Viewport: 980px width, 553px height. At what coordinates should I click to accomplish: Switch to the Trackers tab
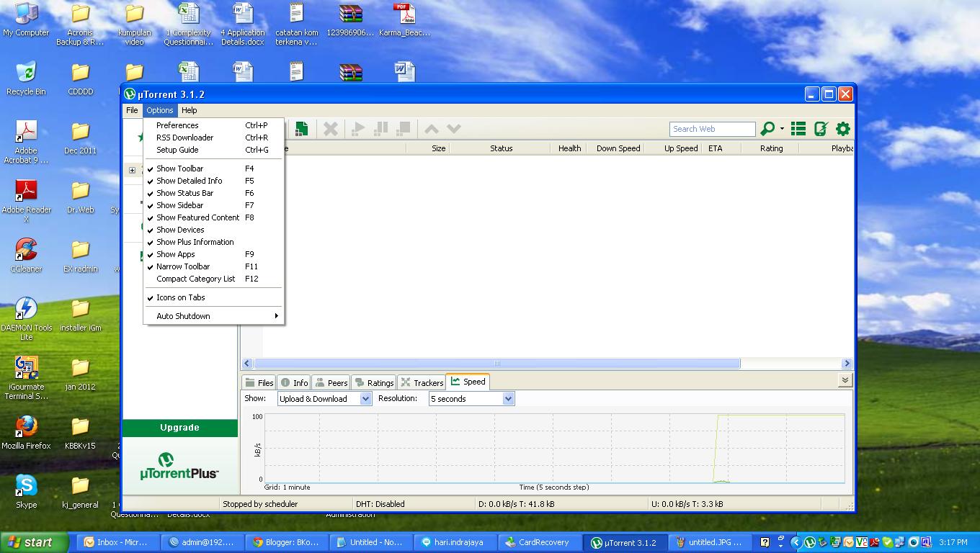coord(422,382)
